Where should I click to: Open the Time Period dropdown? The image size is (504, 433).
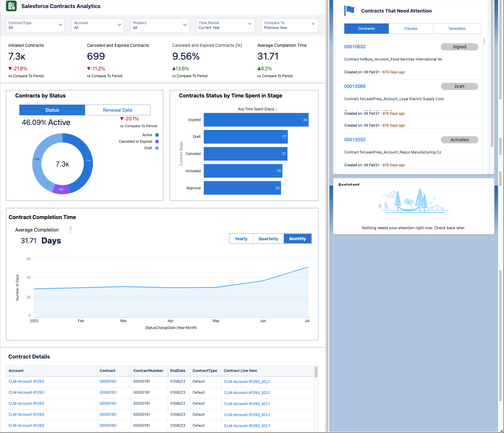(225, 25)
